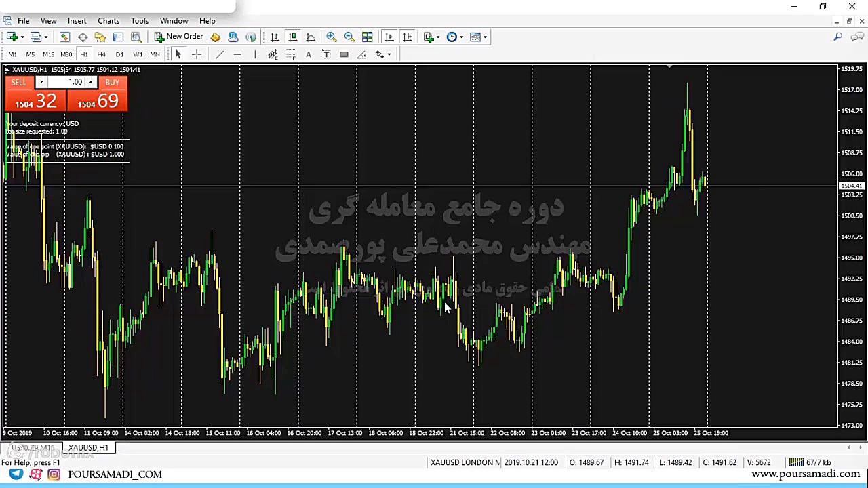Open the View menu
This screenshot has height=488, width=868.
point(48,21)
